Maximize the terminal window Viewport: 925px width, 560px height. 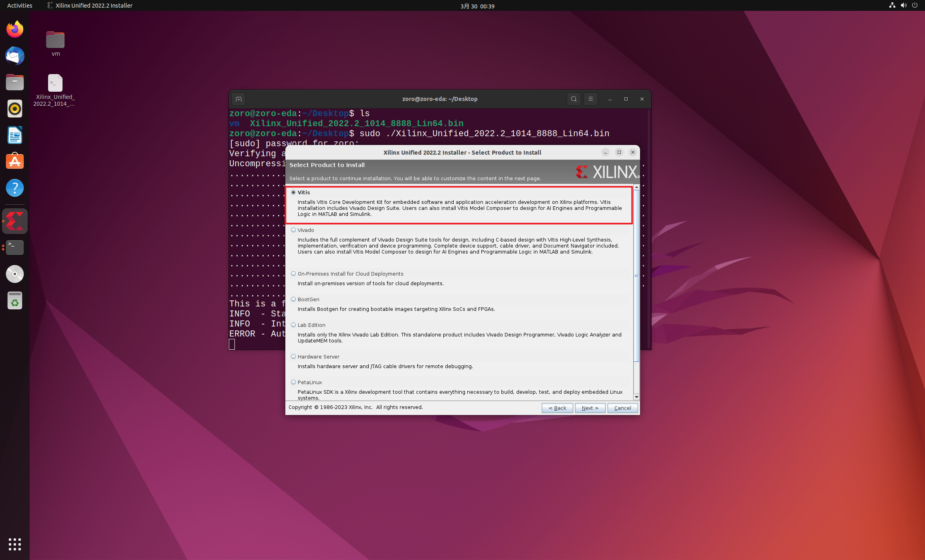626,99
